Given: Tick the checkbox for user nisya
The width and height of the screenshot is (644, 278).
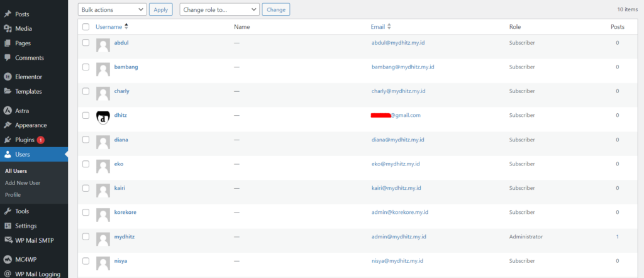Looking at the screenshot, I should (86, 260).
